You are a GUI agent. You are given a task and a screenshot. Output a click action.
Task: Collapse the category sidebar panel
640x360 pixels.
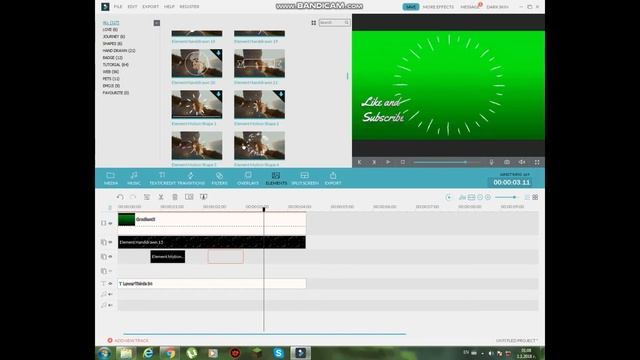[157, 23]
